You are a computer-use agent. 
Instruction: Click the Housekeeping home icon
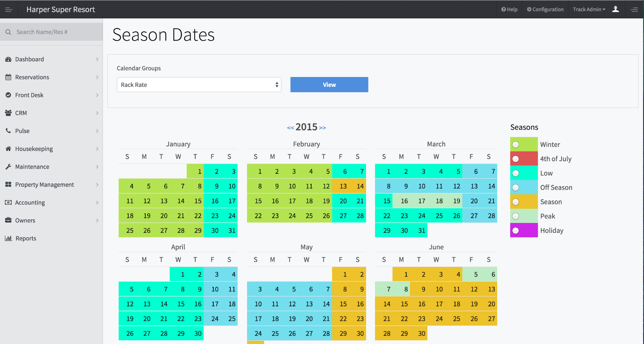[8, 149]
